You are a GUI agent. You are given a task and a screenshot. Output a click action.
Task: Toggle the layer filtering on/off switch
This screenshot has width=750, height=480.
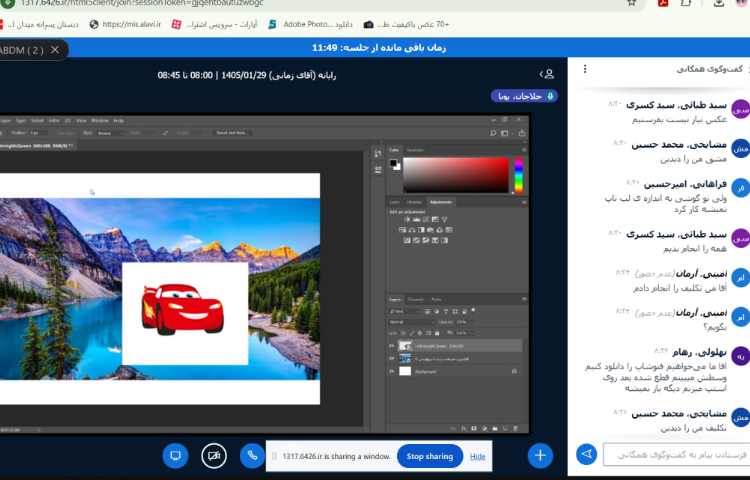click(x=473, y=310)
